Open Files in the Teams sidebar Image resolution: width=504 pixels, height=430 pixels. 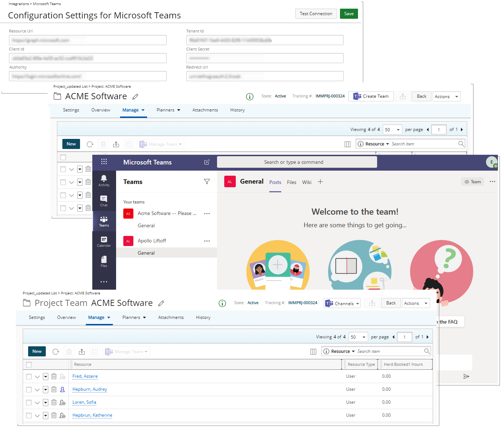(104, 262)
